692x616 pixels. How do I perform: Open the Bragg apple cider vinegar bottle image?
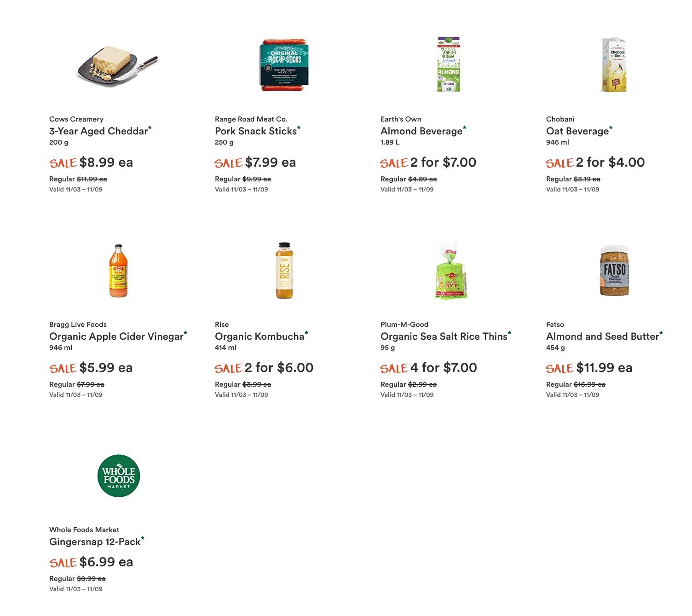(x=118, y=271)
